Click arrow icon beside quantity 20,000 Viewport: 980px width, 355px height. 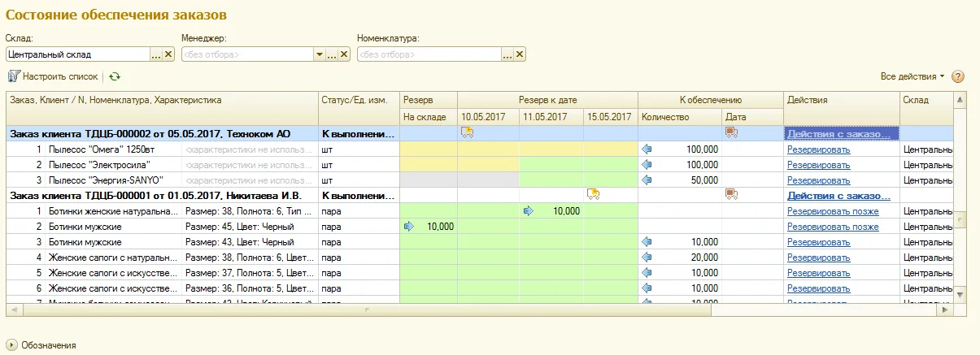647,258
